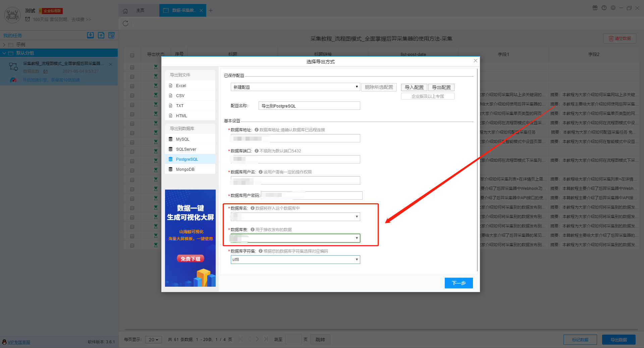644x348 pixels.
Task: Click the info icon beside 数据库字符集
Action: (x=261, y=251)
